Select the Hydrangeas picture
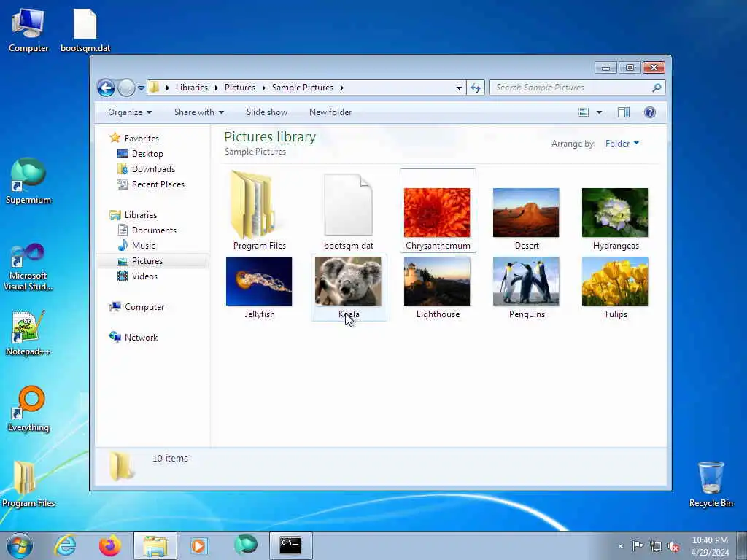This screenshot has height=560, width=747. 615,219
